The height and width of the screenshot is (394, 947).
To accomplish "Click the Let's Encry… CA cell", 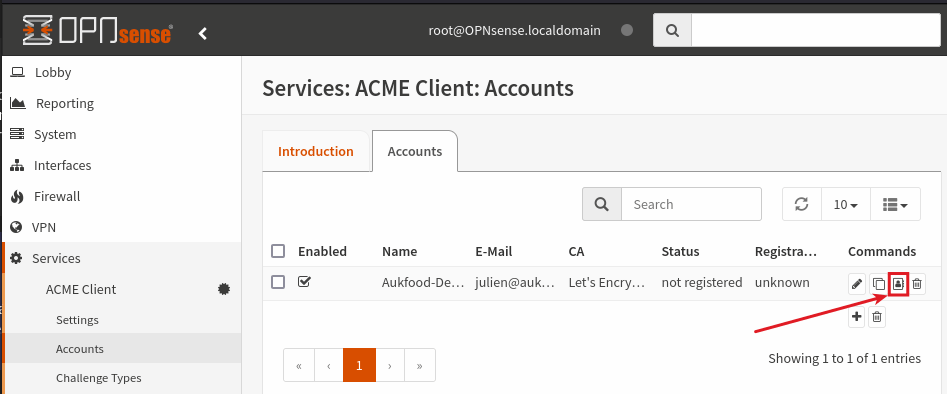I will [606, 282].
